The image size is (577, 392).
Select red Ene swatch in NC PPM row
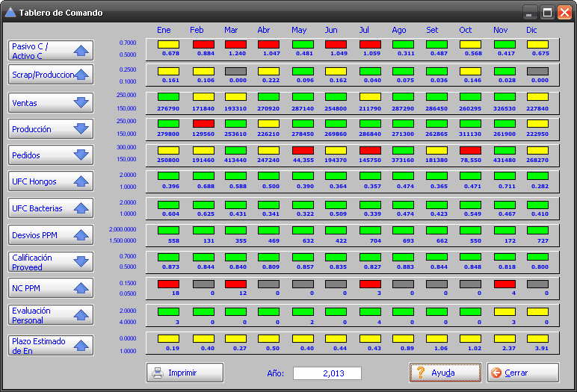click(x=168, y=284)
